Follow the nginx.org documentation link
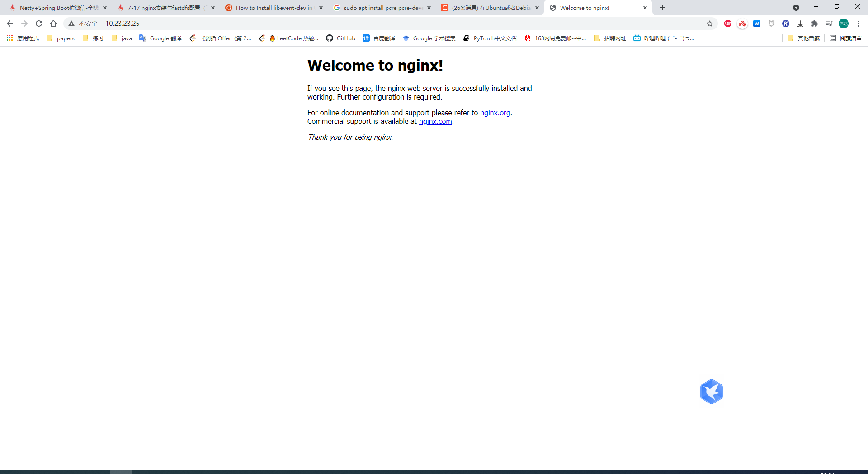Viewport: 868px width, 474px height. 495,113
